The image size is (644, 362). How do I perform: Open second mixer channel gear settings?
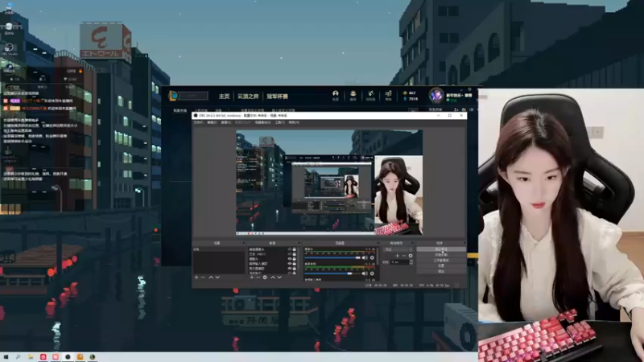(x=372, y=274)
